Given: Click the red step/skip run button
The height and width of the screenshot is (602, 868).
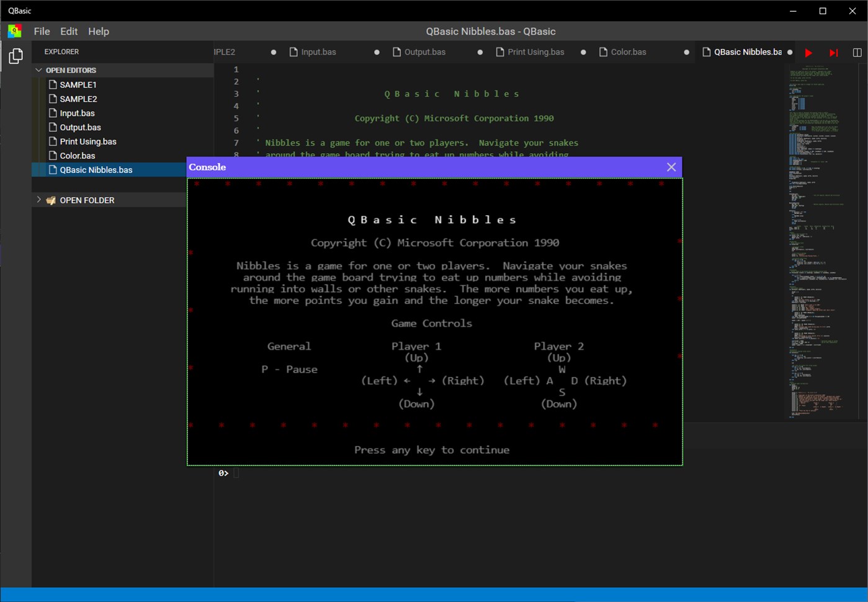Looking at the screenshot, I should click(833, 53).
